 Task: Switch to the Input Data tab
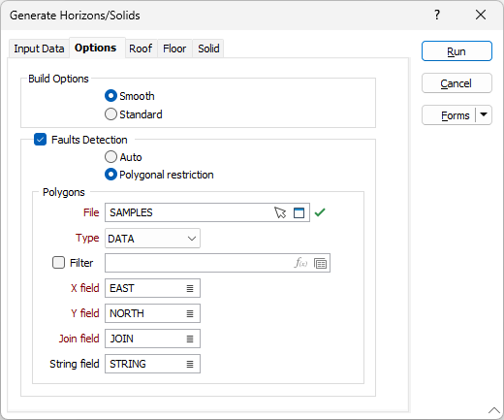(39, 48)
